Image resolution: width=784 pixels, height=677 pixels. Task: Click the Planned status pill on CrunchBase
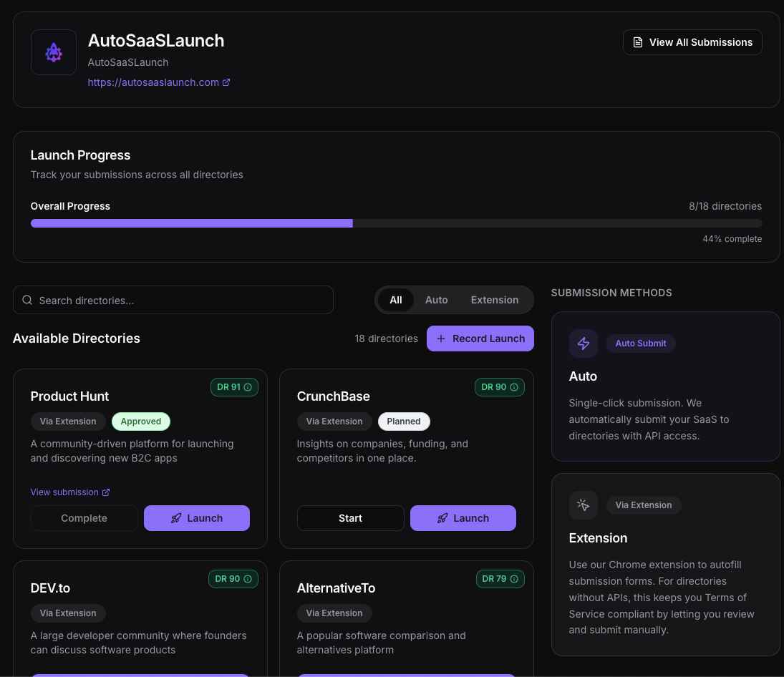pyautogui.click(x=404, y=421)
